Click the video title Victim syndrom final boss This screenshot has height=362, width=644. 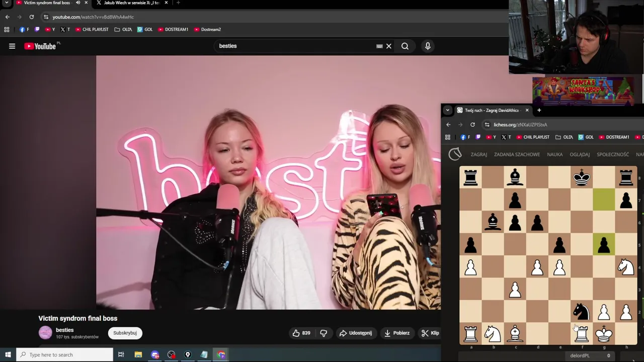[77, 318]
